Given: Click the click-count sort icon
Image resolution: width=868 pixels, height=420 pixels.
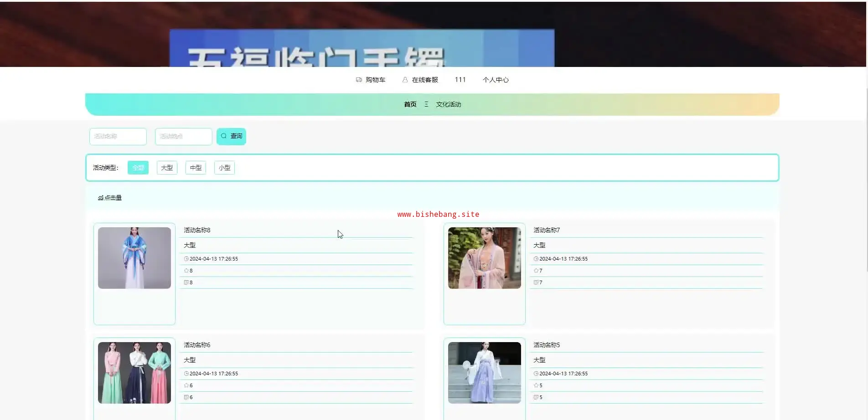Looking at the screenshot, I should click(100, 198).
